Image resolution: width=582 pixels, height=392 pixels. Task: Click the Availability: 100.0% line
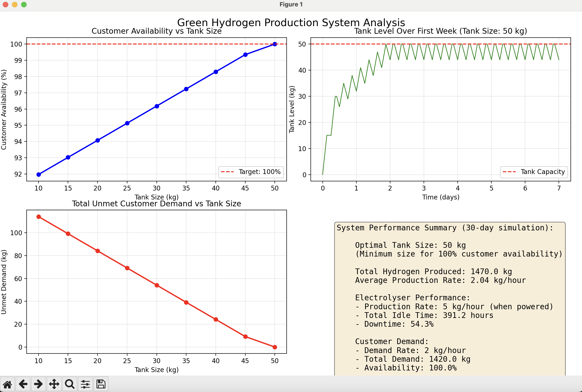coord(406,368)
